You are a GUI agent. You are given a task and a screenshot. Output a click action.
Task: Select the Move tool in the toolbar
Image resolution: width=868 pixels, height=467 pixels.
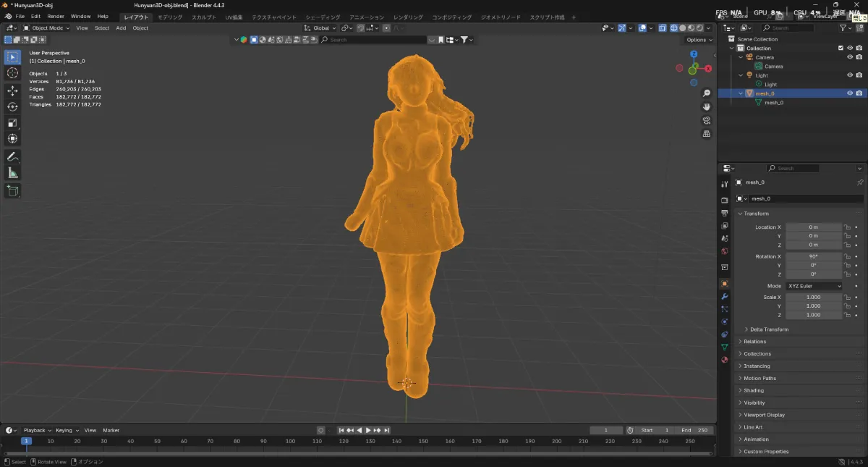pos(12,91)
